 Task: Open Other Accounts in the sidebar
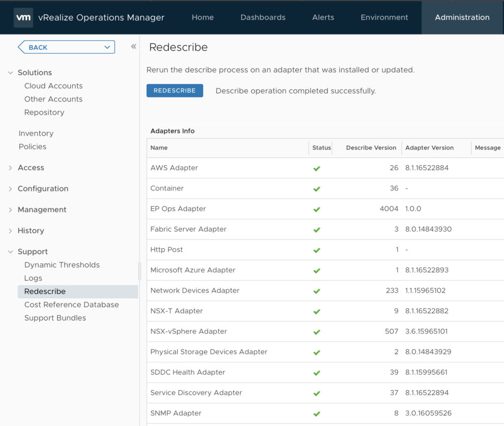tap(53, 99)
